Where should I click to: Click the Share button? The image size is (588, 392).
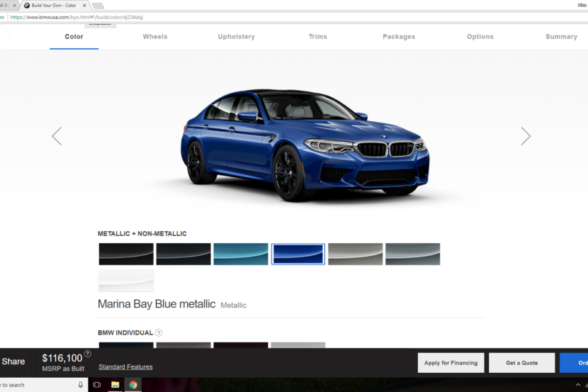13,362
